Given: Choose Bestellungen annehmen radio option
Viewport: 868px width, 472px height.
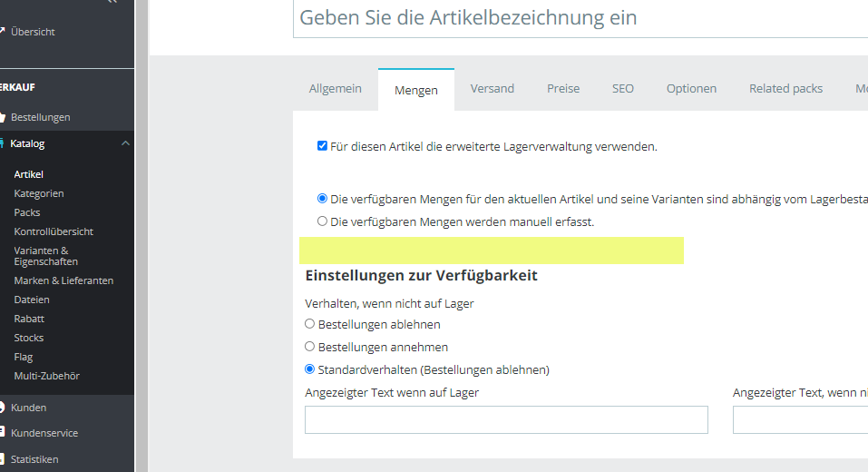Looking at the screenshot, I should pos(310,346).
